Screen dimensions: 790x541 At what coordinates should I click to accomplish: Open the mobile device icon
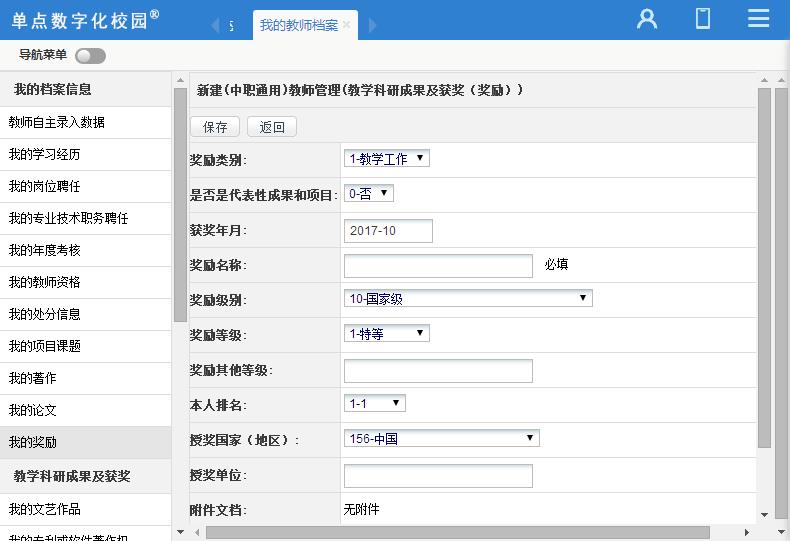(703, 19)
